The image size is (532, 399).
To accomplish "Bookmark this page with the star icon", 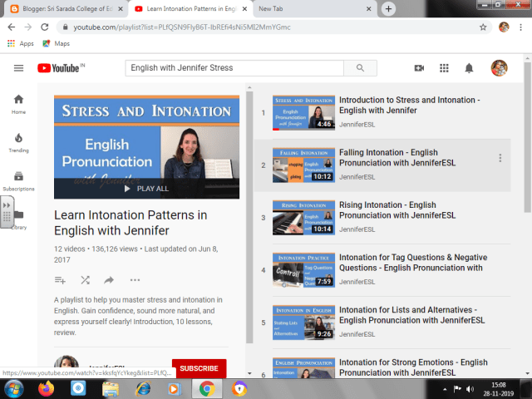I will [x=483, y=27].
